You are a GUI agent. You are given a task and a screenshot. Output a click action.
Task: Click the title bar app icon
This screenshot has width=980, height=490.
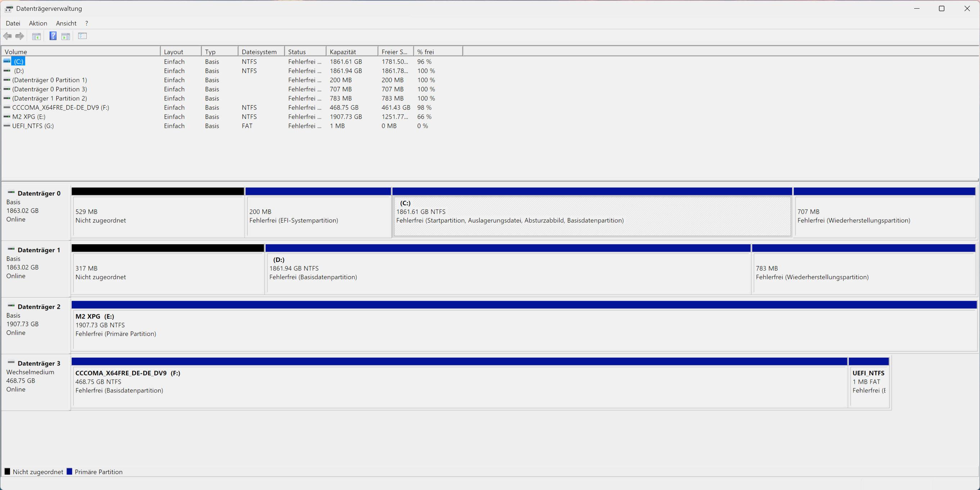(9, 8)
